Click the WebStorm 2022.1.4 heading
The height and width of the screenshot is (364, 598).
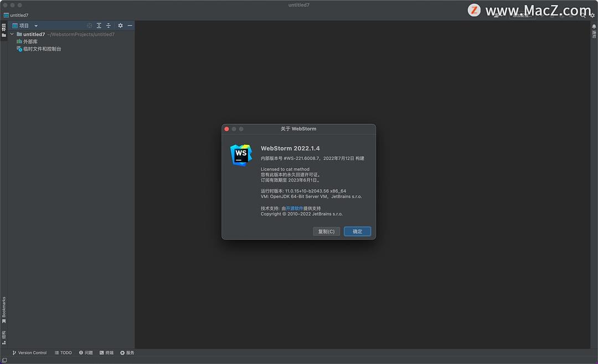point(290,148)
